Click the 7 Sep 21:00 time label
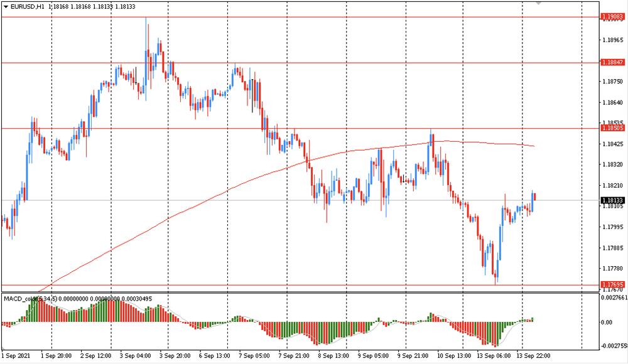The image size is (628, 364). tap(293, 356)
